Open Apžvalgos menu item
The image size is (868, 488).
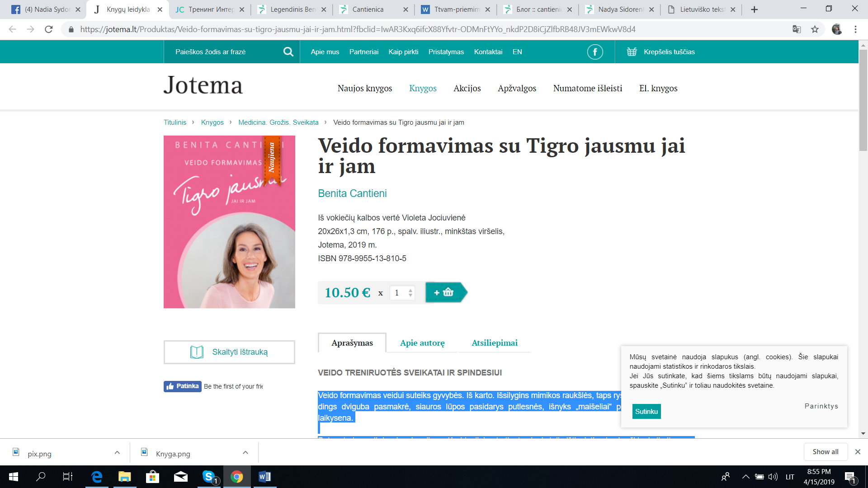coord(517,89)
